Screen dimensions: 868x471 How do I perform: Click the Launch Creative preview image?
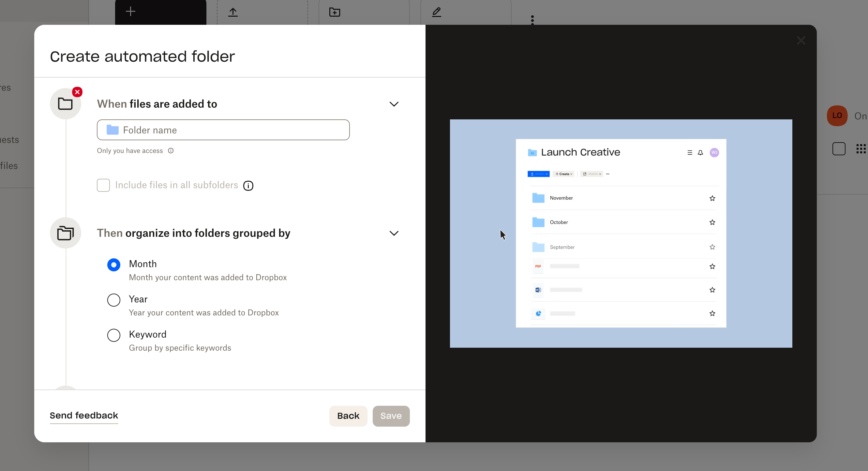(x=621, y=233)
